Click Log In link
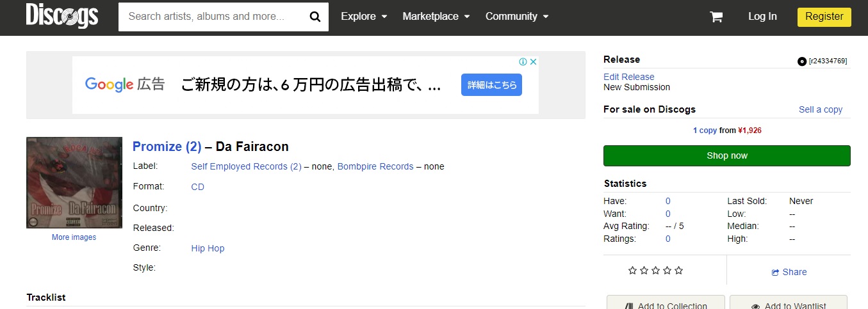 pyautogui.click(x=762, y=17)
